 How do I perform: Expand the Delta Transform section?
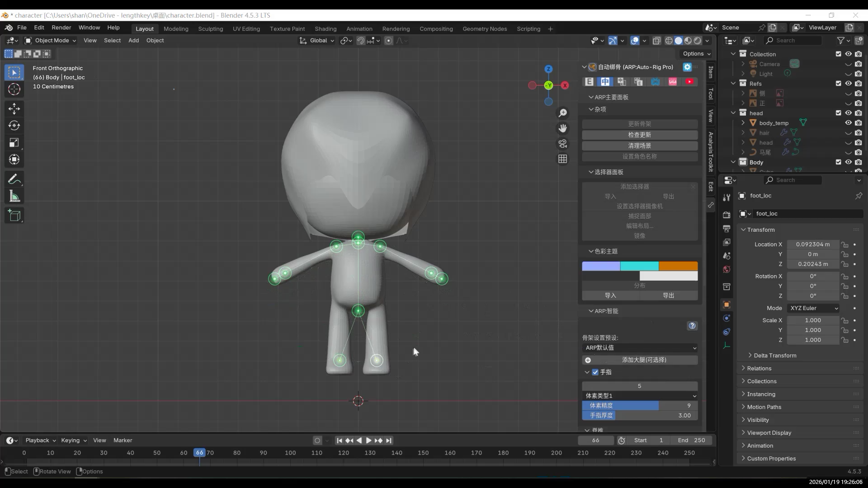coord(774,356)
